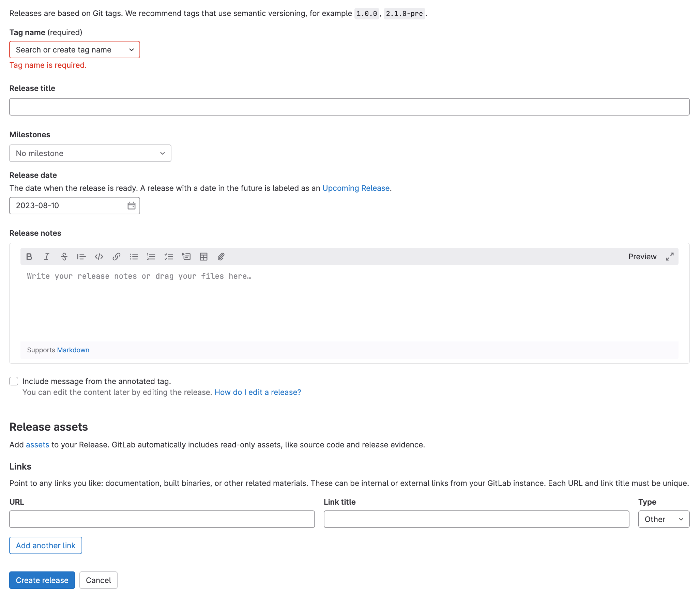Open the tag name dropdown
Viewport: 700px width, 597px height.
tap(74, 50)
